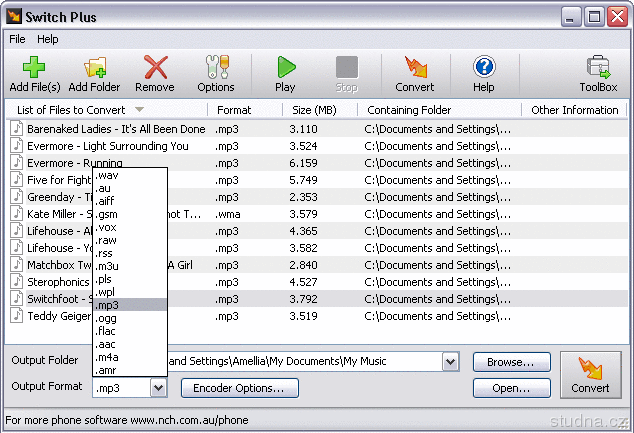Click the Add File(s) toolbar icon
634x433 pixels.
point(34,68)
